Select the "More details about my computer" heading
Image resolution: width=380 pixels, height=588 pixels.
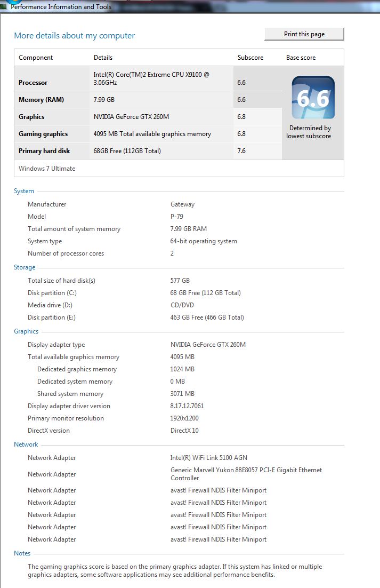[74, 36]
